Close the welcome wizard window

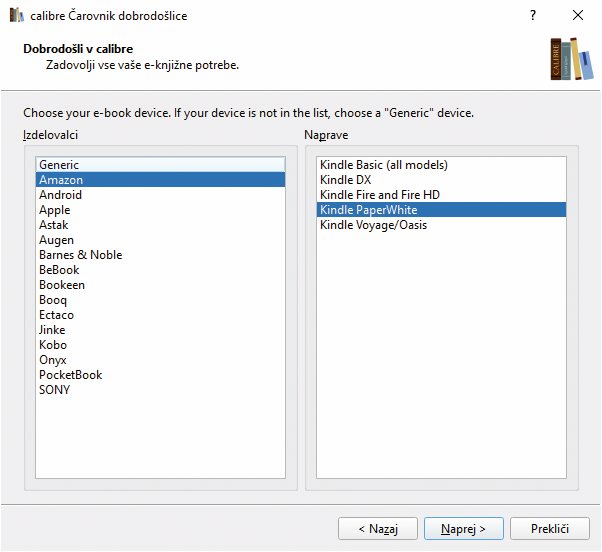pos(577,15)
